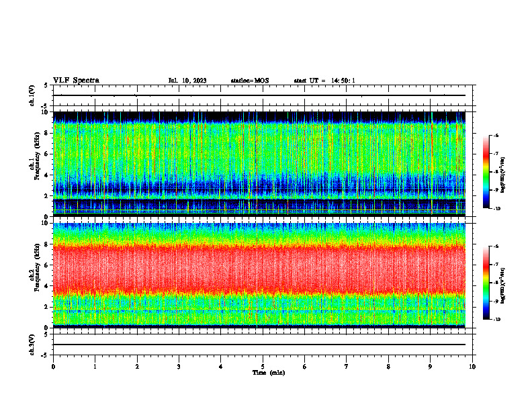Click the "VLF Spectra" plot title
The width and height of the screenshot is (532, 411).
76,81
